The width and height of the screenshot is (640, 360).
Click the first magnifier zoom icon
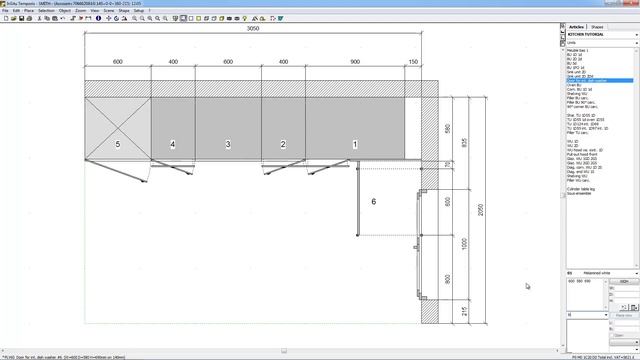pyautogui.click(x=134, y=18)
